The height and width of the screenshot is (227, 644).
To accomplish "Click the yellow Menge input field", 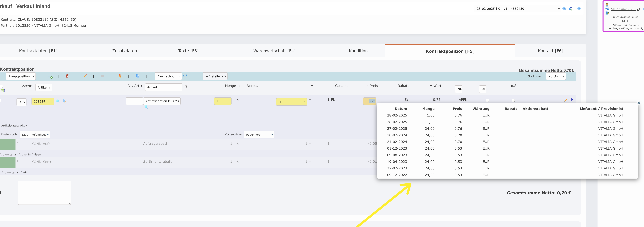I will (223, 101).
